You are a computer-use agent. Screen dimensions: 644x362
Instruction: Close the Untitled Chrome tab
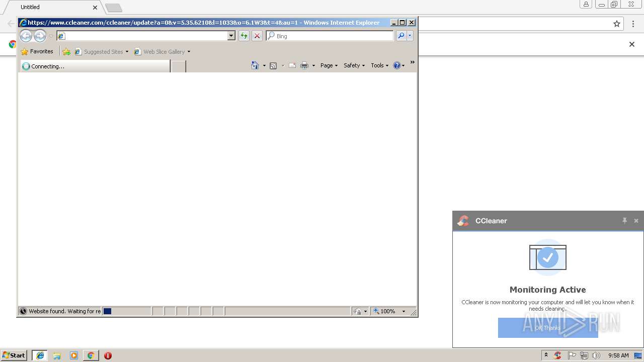pos(95,8)
